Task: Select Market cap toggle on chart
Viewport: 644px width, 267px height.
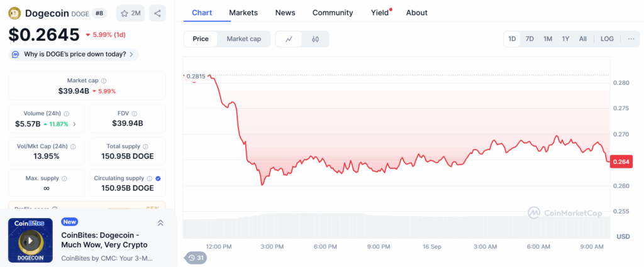Action: pos(243,39)
